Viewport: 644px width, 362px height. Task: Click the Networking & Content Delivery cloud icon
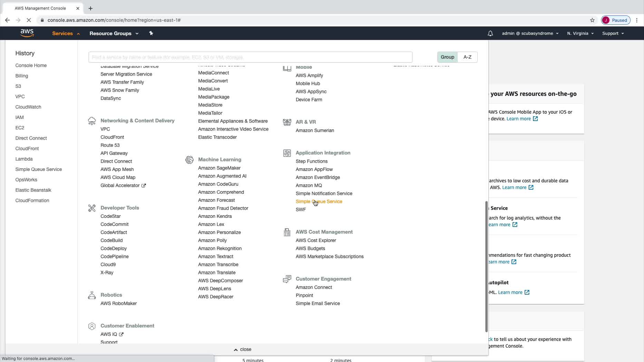(x=92, y=121)
